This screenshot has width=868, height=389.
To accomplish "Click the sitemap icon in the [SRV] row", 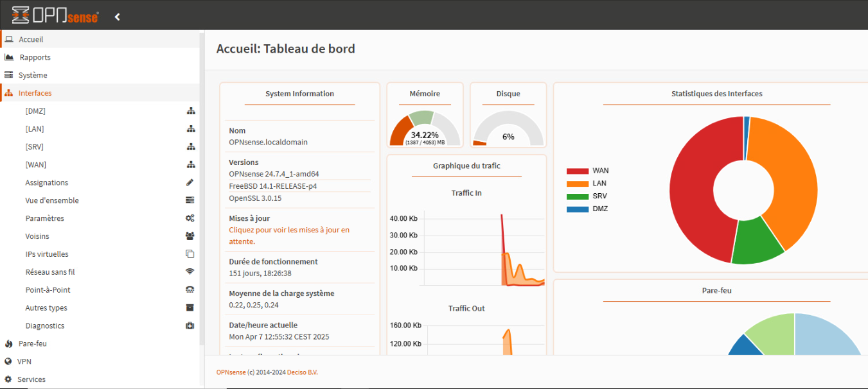I will click(191, 147).
